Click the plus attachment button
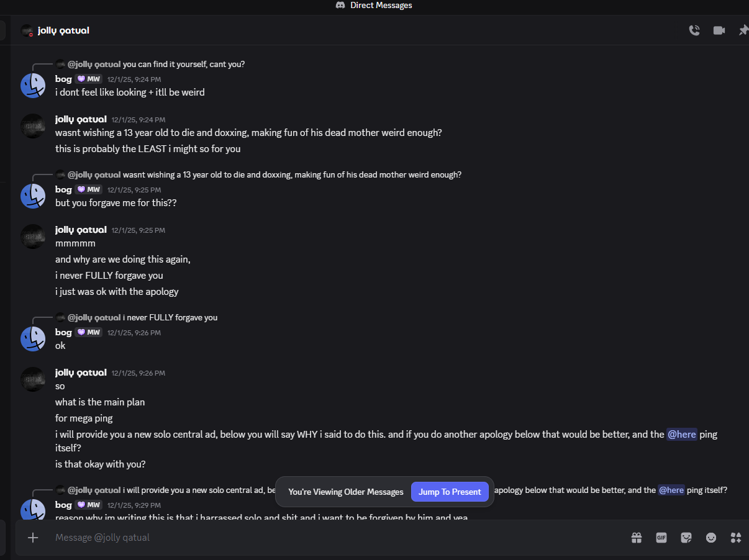Image resolution: width=749 pixels, height=560 pixels. (33, 538)
